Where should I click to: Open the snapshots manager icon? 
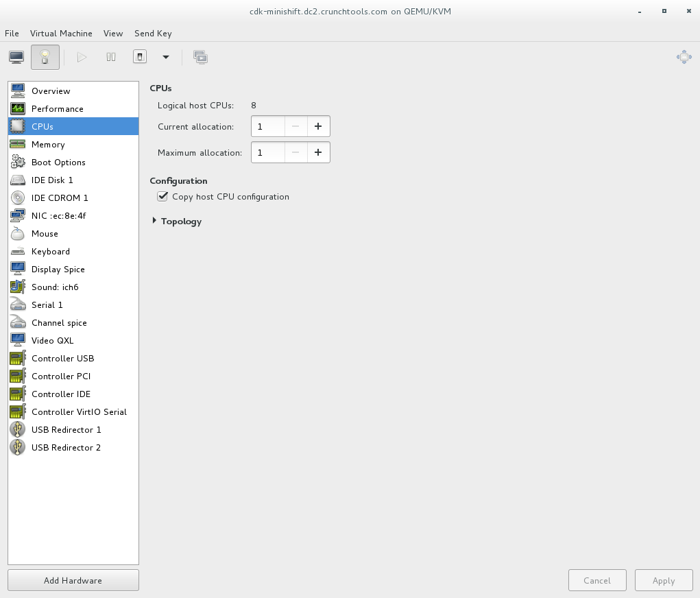coord(200,57)
